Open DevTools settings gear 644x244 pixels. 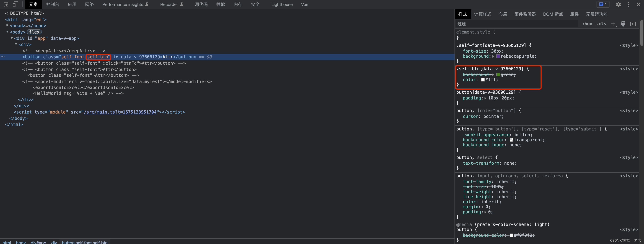618,4
